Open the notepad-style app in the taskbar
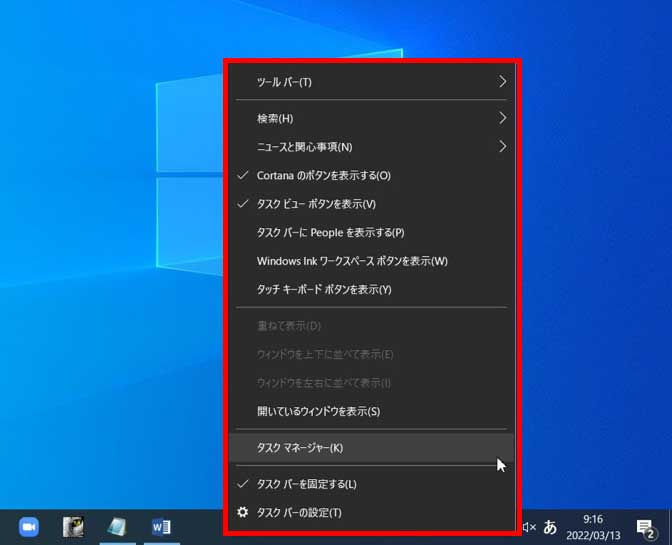Screen dimensions: 672x545 click(117, 527)
